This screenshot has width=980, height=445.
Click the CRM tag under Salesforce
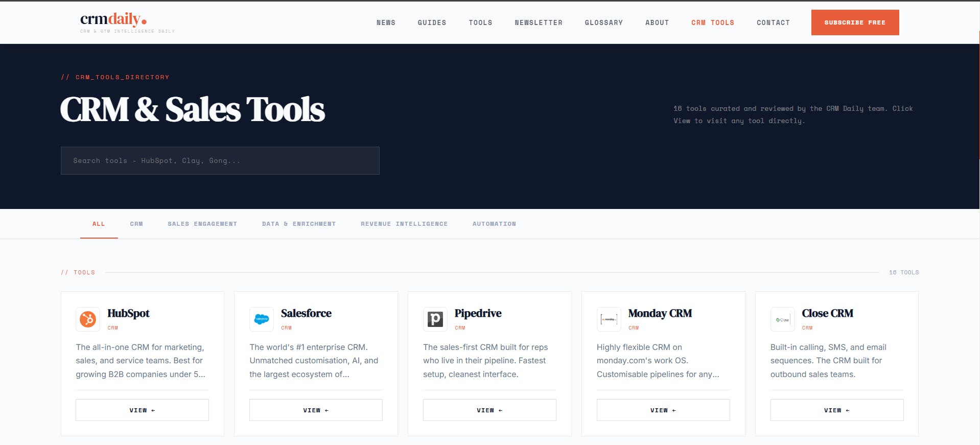click(x=287, y=328)
